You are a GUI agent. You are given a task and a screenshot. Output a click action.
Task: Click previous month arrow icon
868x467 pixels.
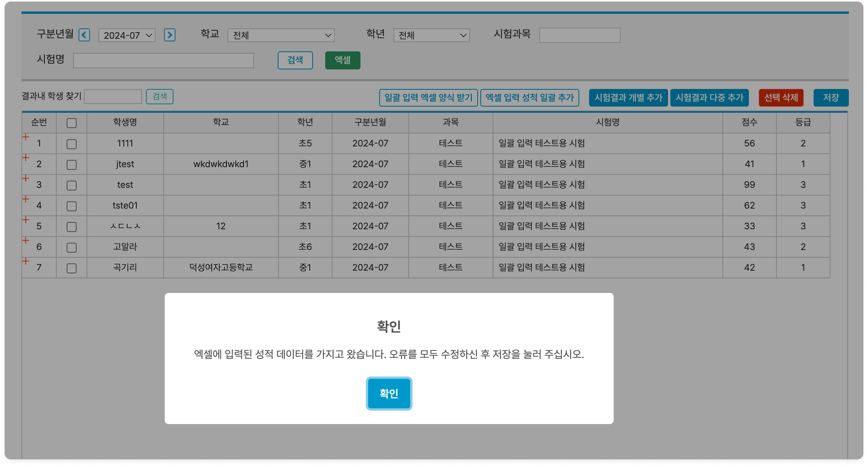click(84, 35)
